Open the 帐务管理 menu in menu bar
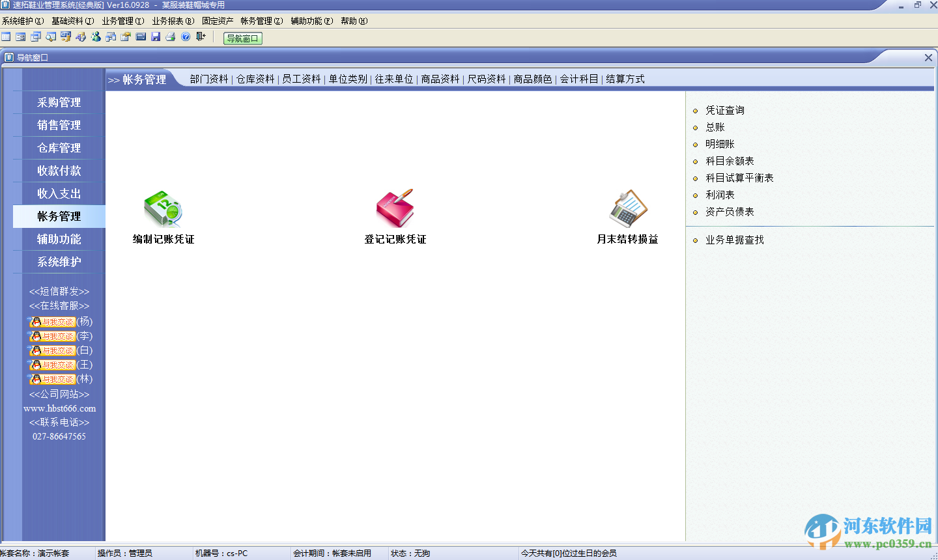938x560 pixels. [262, 21]
